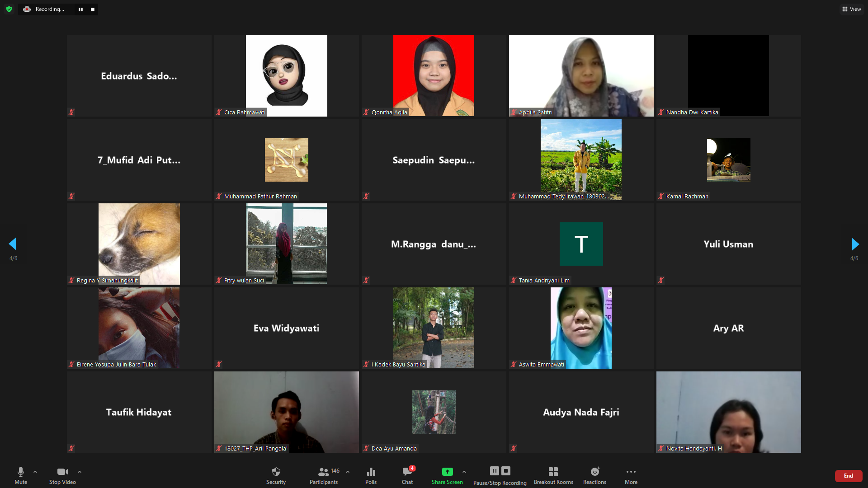Image resolution: width=868 pixels, height=488 pixels.
Task: Click the green encryption shield icon
Action: tap(9, 9)
